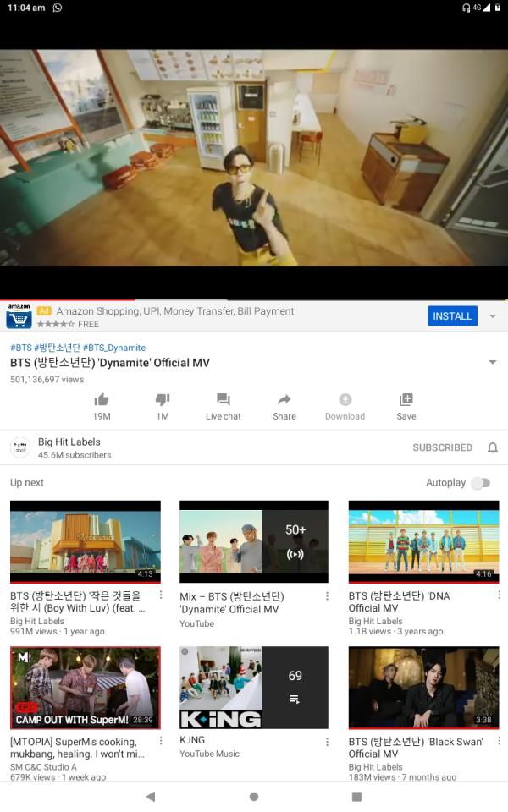Tap WhatsApp notification icon in status bar

point(58,8)
